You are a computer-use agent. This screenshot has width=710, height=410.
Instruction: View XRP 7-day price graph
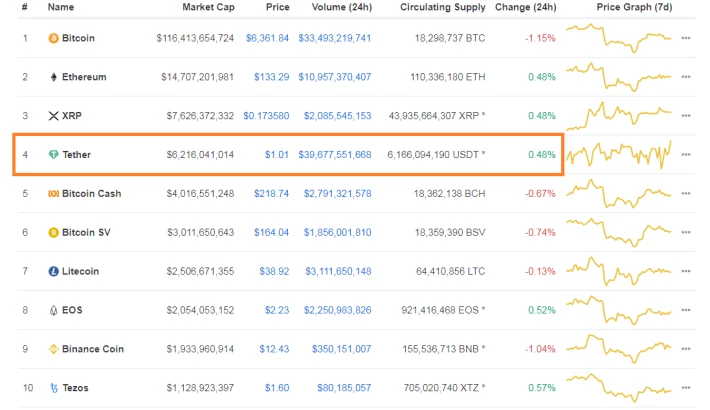tap(619, 116)
